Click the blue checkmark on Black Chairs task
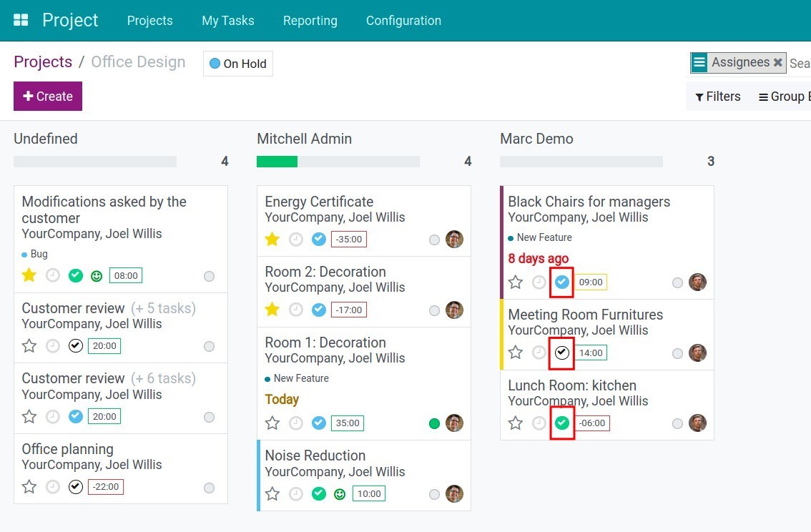The image size is (811, 532). point(562,282)
